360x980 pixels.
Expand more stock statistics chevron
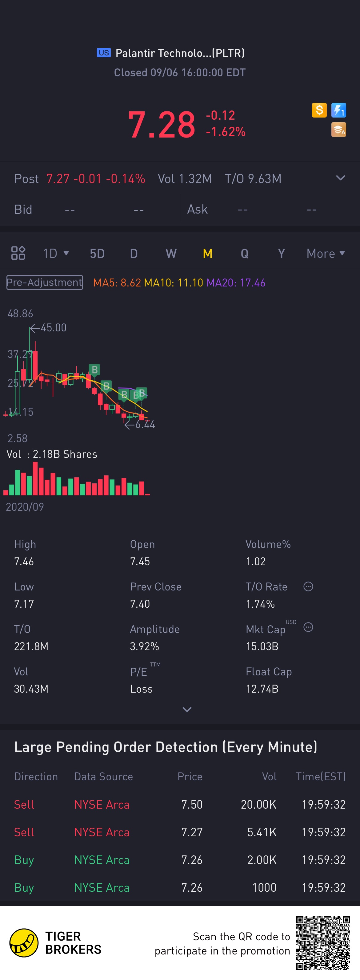pos(187,710)
